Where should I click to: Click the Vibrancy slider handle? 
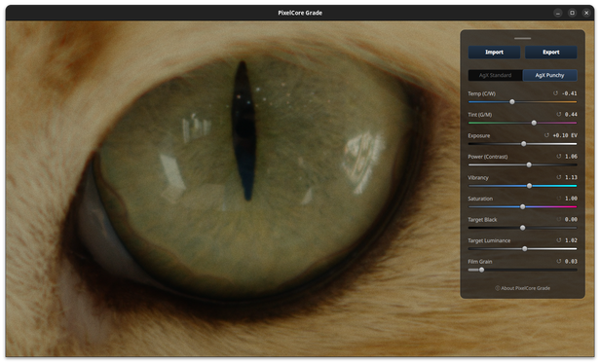(529, 186)
